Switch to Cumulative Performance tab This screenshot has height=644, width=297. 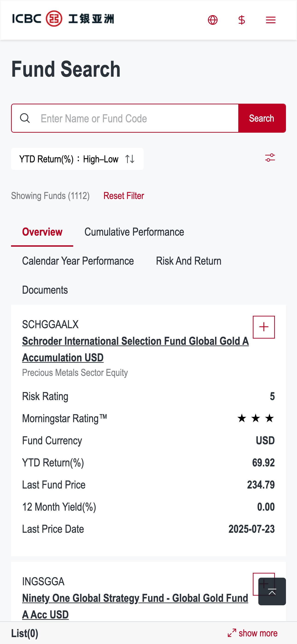[x=134, y=232]
